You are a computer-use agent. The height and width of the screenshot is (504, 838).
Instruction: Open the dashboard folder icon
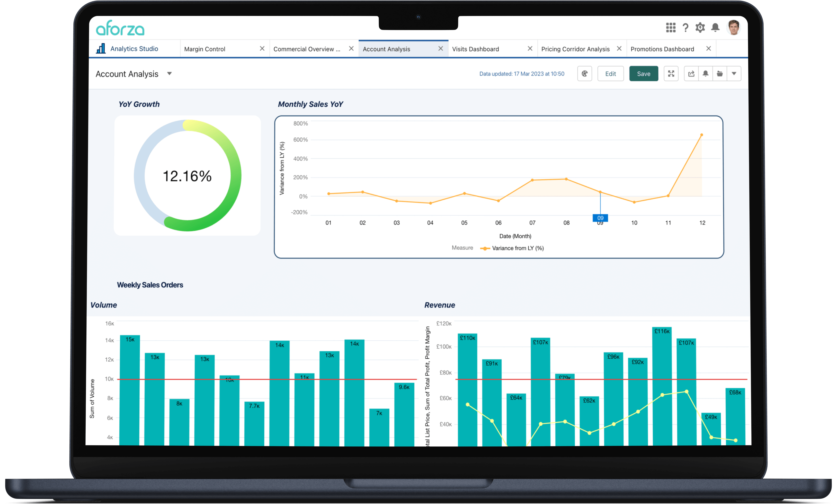(x=720, y=74)
